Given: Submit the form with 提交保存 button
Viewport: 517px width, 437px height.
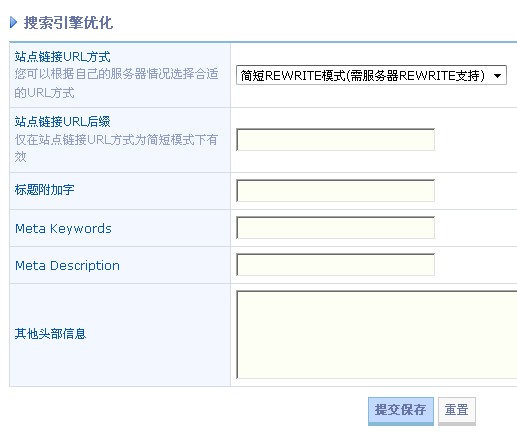Looking at the screenshot, I should 401,411.
